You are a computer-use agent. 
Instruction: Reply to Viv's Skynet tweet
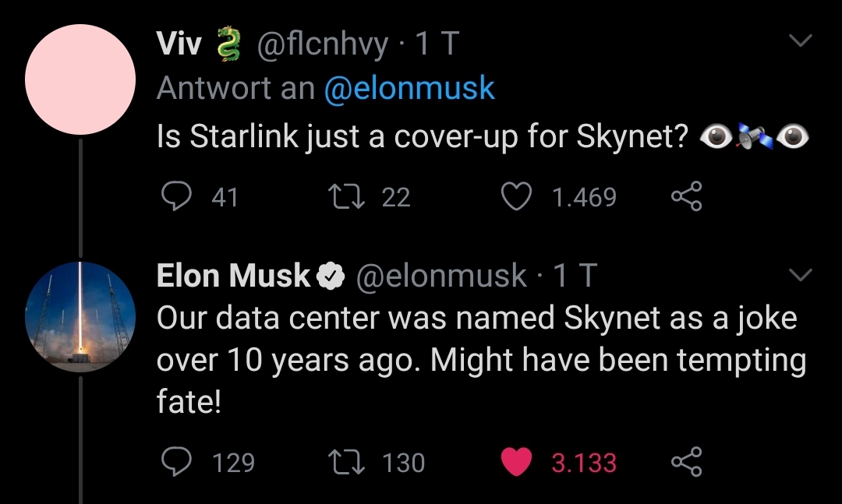pos(176,197)
